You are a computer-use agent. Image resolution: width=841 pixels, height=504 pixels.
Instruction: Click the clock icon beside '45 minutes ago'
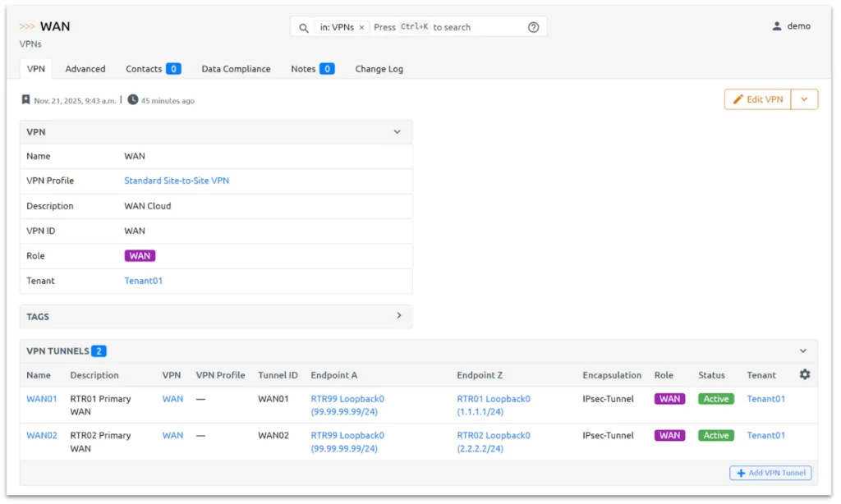(131, 100)
